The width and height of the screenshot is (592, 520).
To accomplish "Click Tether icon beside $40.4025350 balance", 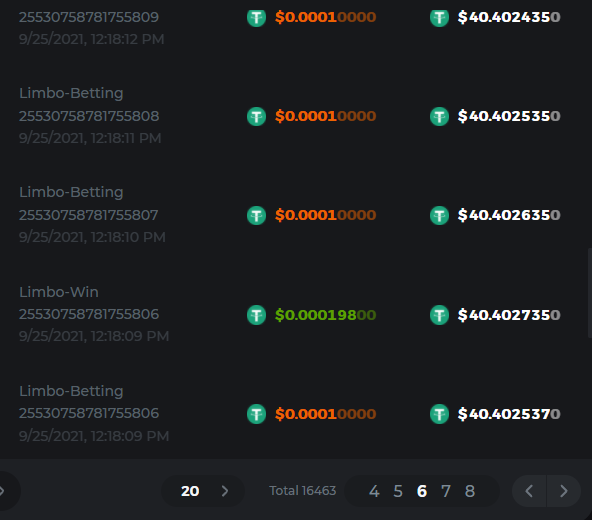I will pos(439,116).
